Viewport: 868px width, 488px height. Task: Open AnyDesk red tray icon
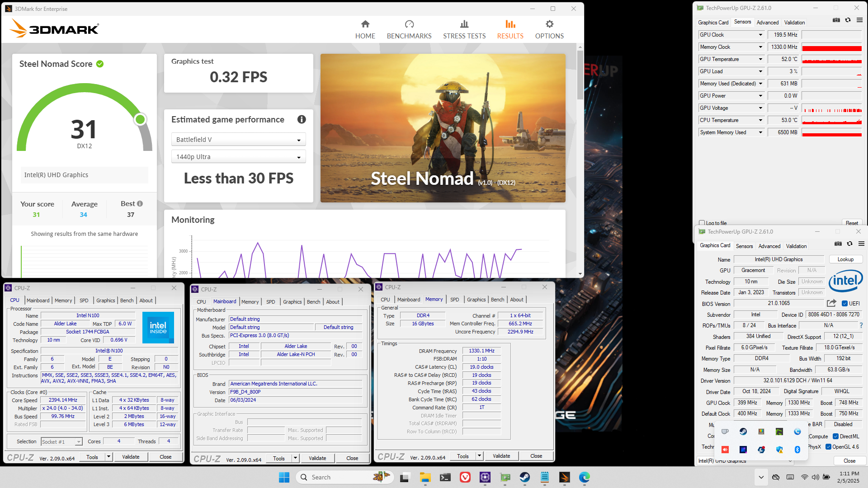[725, 450]
